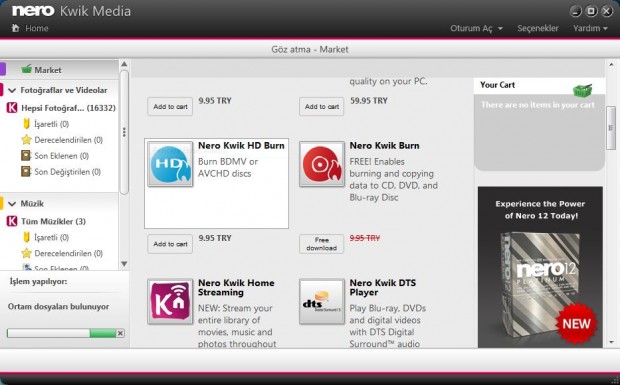This screenshot has height=385, width=620.
Task: Add the top-left 9.95 TRY item to cart
Action: 170,106
